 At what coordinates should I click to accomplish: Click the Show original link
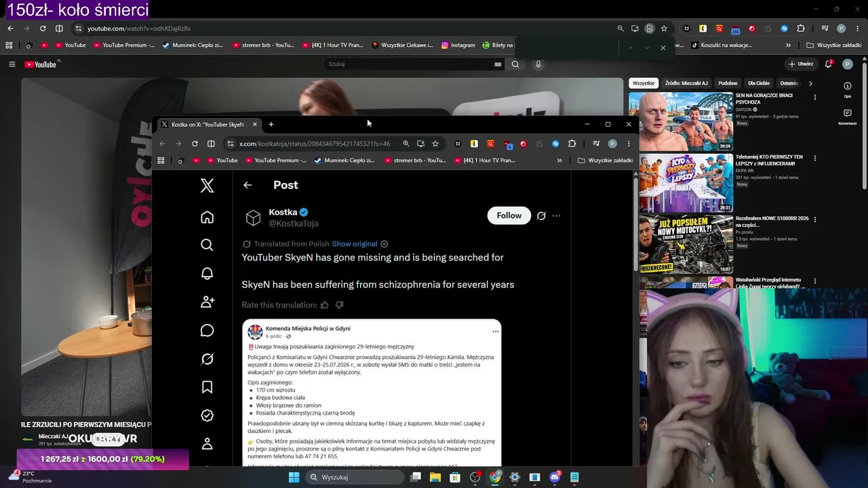pos(355,244)
